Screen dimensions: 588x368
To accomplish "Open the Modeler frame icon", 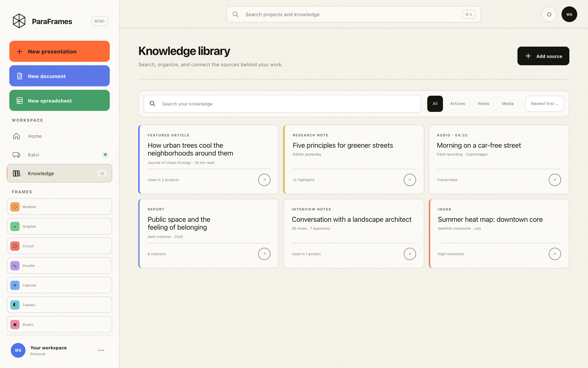I will pyautogui.click(x=15, y=207).
